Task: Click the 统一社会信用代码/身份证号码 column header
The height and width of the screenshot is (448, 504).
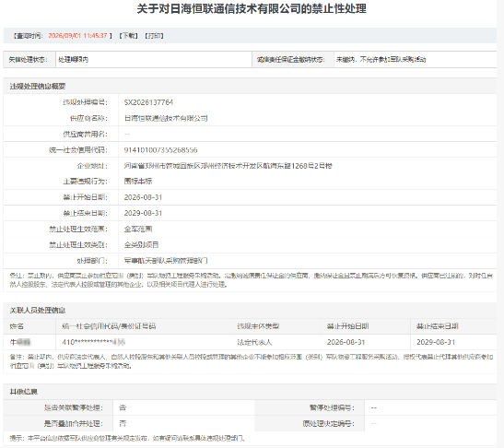Action: pyautogui.click(x=109, y=326)
